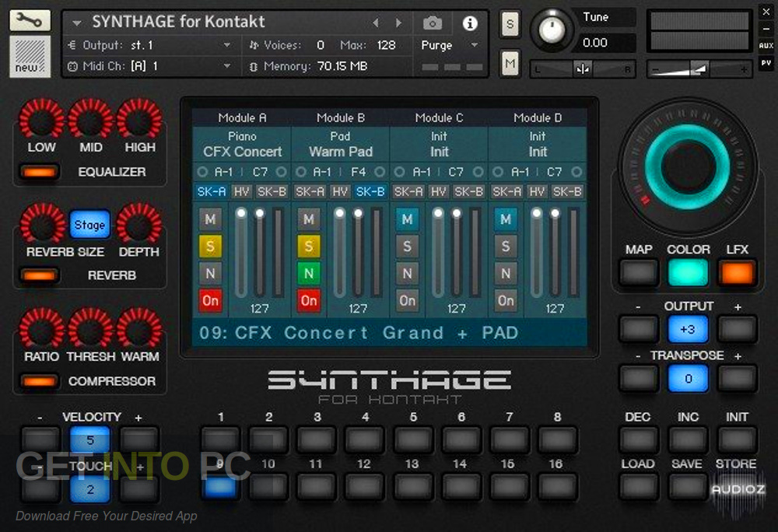778x532 pixels.
Task: Click the INIT button to reset
Action: [x=736, y=440]
